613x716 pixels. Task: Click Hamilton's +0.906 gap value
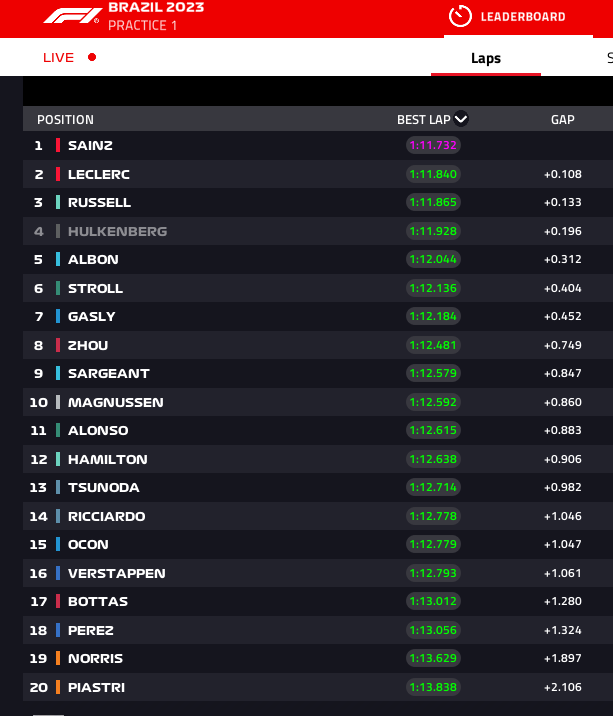563,459
